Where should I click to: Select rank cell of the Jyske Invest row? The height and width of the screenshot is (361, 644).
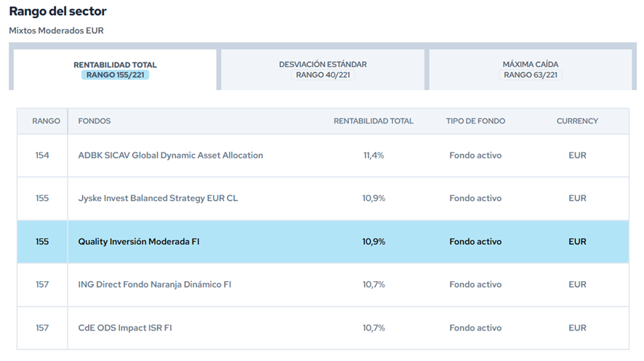tap(42, 198)
